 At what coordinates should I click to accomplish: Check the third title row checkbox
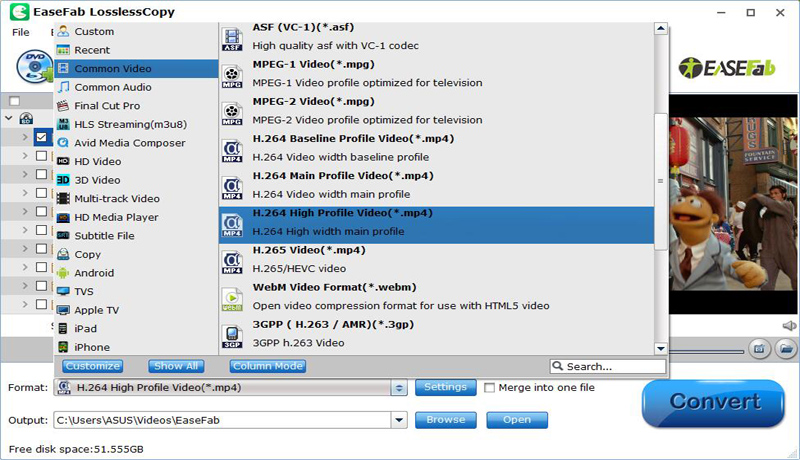tap(41, 174)
